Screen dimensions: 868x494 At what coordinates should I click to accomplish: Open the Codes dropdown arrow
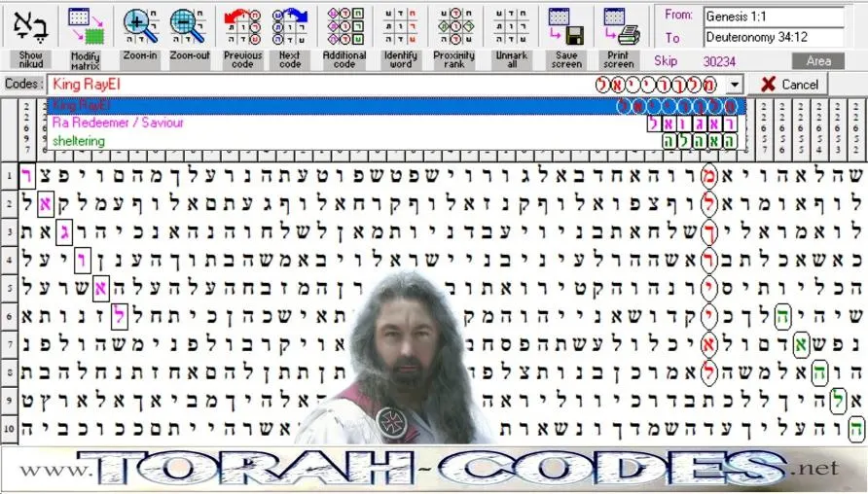click(x=734, y=85)
